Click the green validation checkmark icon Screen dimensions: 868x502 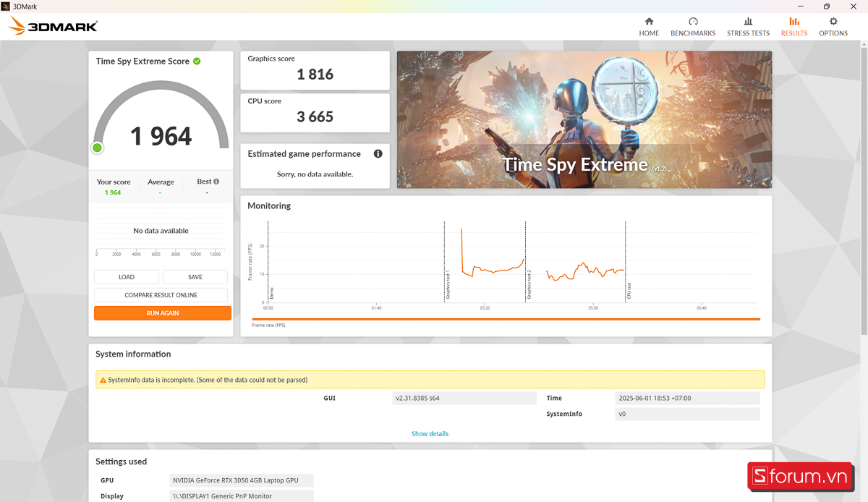coord(197,61)
